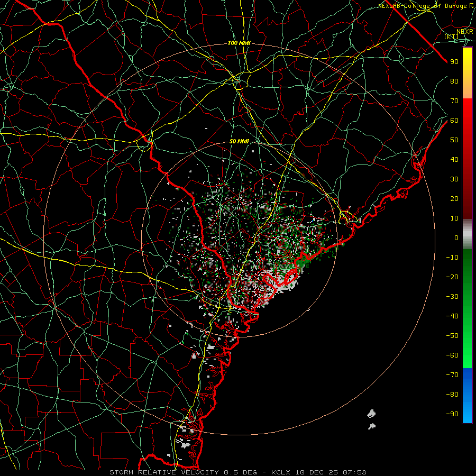This screenshot has width=476, height=476.
Task: Pick the light blue segment near -90 on color bar
Action: coord(467,414)
